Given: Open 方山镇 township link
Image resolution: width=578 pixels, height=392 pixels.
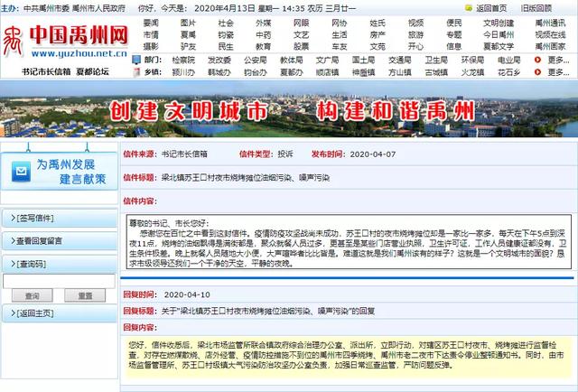Looking at the screenshot, I should 399,72.
